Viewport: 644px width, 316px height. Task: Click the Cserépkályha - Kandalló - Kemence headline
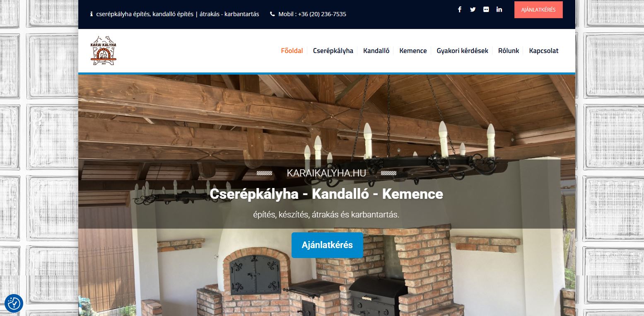(x=326, y=194)
